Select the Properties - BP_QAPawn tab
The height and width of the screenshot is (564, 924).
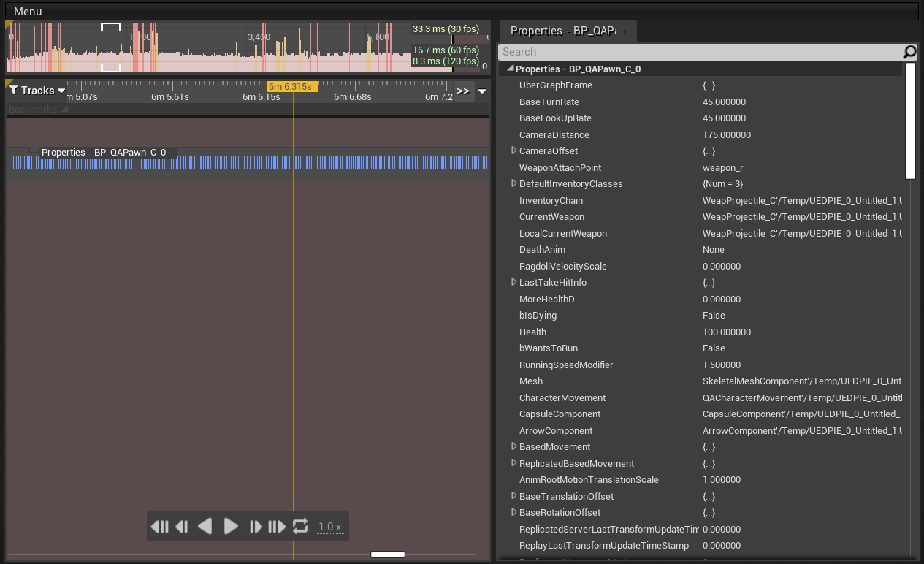click(562, 31)
